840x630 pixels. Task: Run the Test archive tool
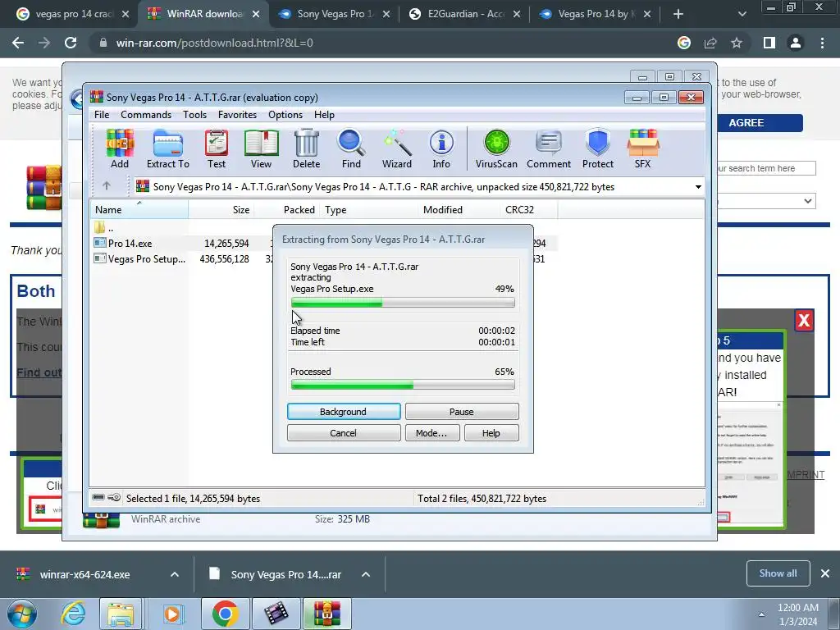click(x=217, y=149)
